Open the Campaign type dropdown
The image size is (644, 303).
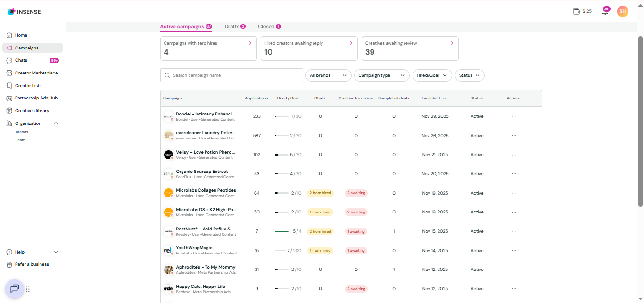[382, 75]
